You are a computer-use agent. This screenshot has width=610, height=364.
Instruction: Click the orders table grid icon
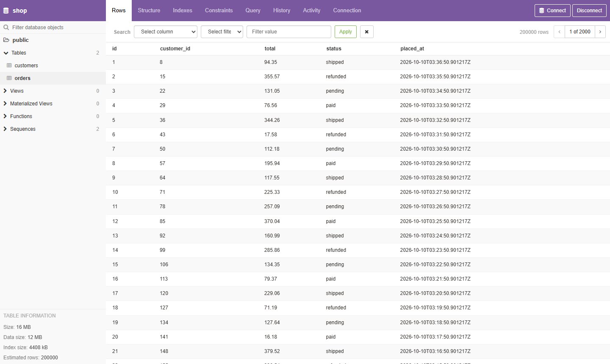[9, 78]
